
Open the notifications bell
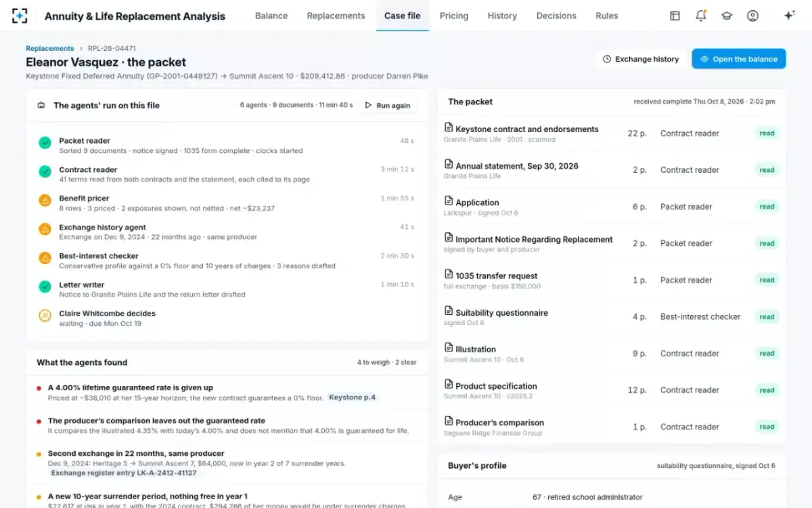pyautogui.click(x=700, y=16)
